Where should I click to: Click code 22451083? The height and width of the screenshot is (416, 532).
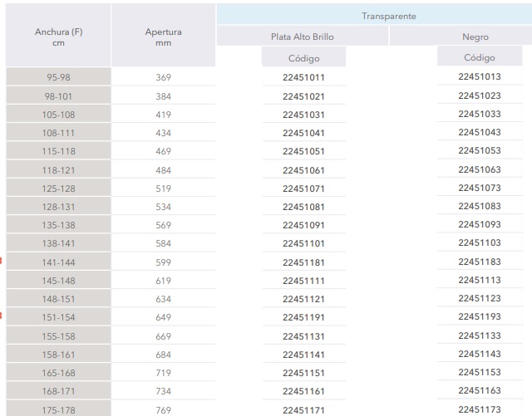point(480,205)
